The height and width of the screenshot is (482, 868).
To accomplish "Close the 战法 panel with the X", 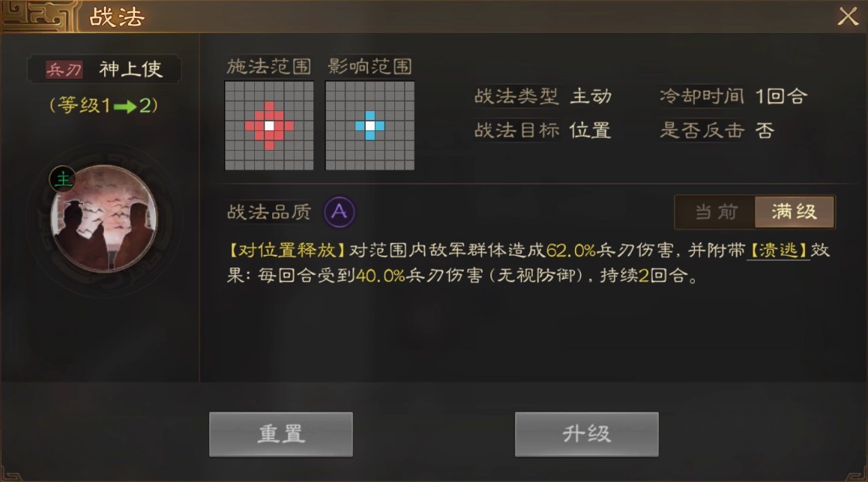I will point(847,16).
